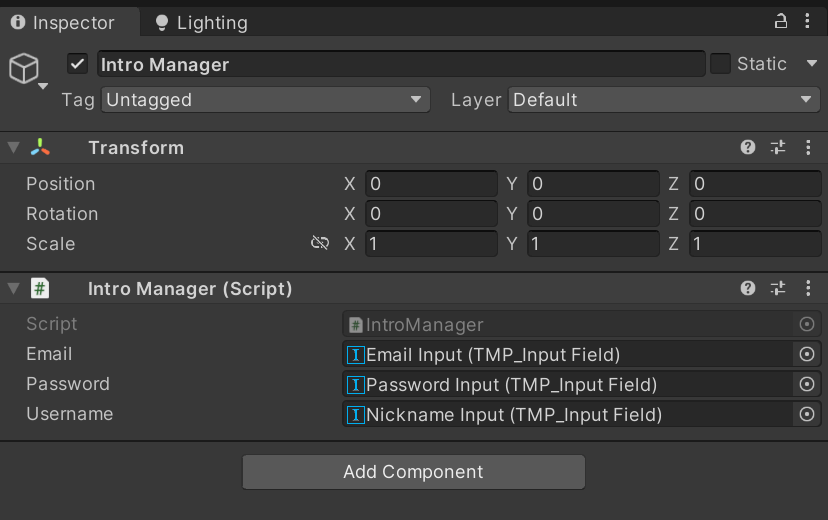
Task: Click the Rotation Z field
Action: (755, 213)
